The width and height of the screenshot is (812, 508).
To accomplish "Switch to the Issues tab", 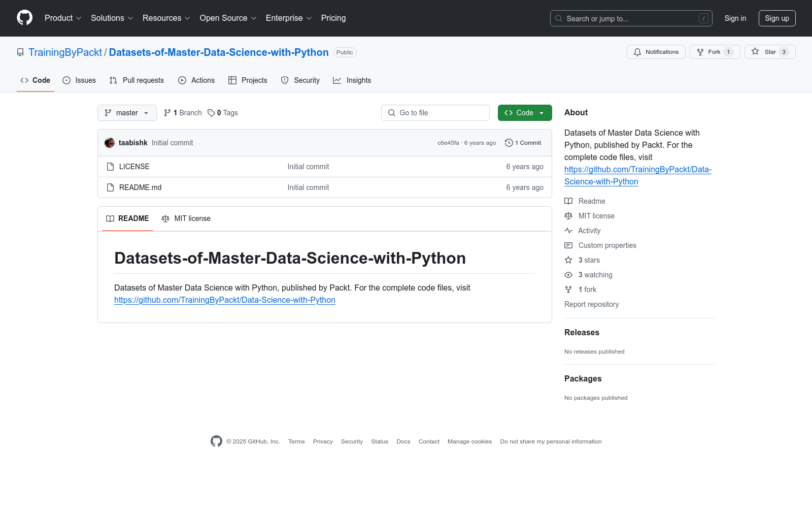I will (x=79, y=80).
